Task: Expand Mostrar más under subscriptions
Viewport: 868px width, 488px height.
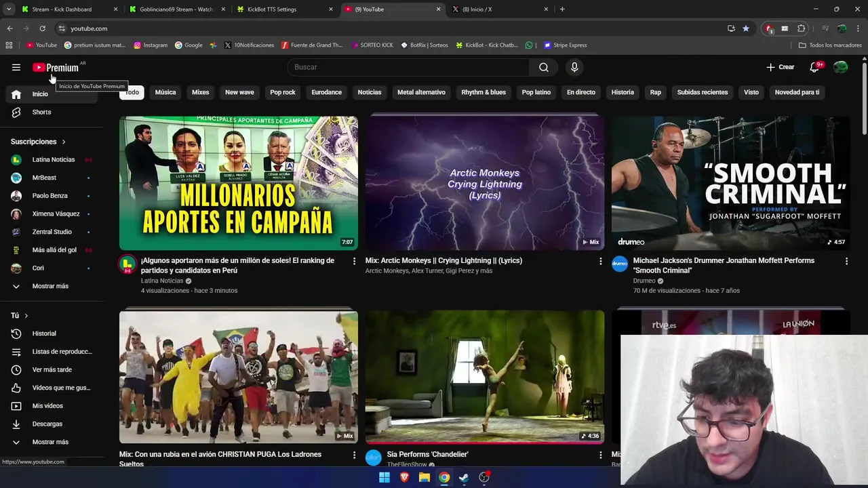Action: click(x=52, y=286)
